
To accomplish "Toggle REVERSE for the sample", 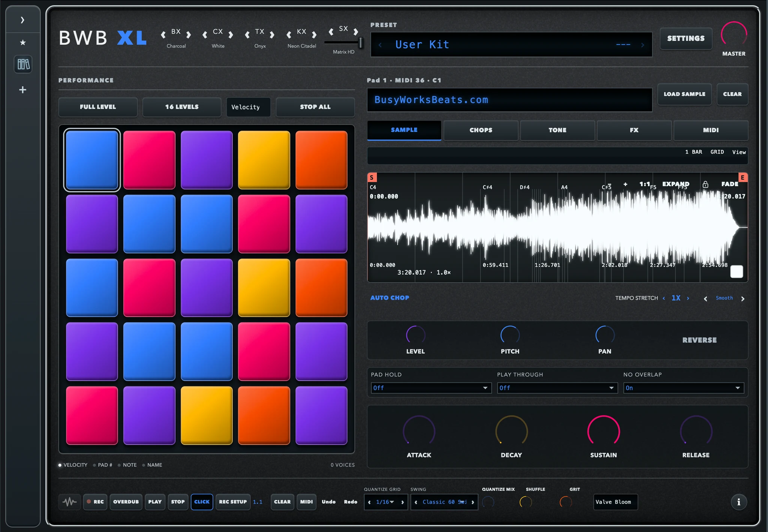I will [x=699, y=340].
